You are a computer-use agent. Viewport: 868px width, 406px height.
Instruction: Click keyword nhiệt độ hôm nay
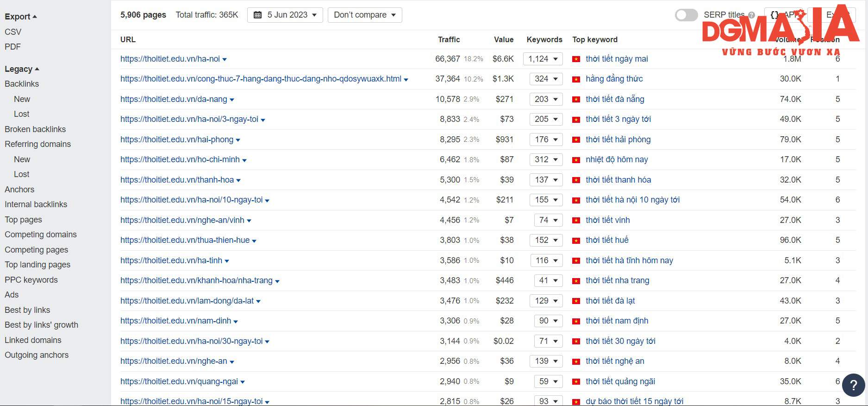tap(617, 159)
